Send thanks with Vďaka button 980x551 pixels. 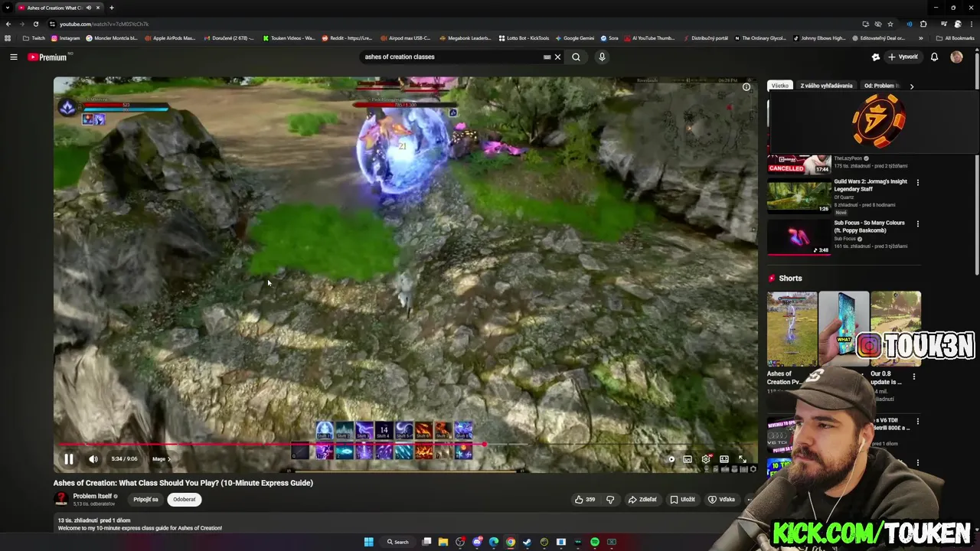(721, 500)
